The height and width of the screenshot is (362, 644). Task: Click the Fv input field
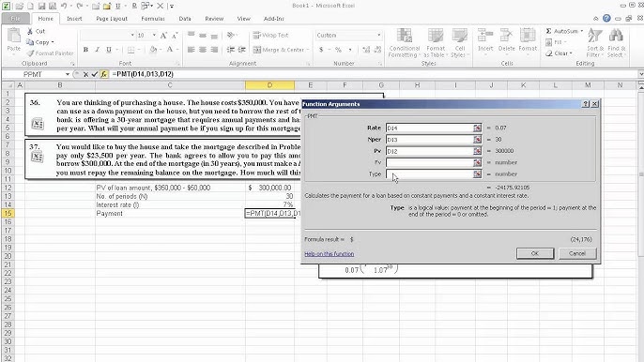click(x=429, y=162)
